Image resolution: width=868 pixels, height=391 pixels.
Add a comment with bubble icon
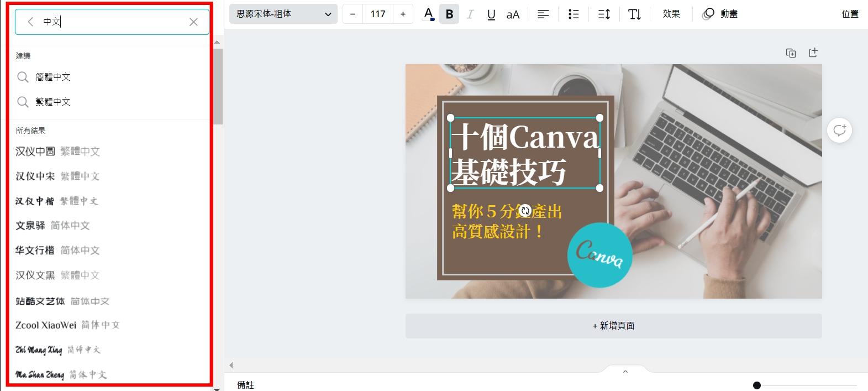839,130
